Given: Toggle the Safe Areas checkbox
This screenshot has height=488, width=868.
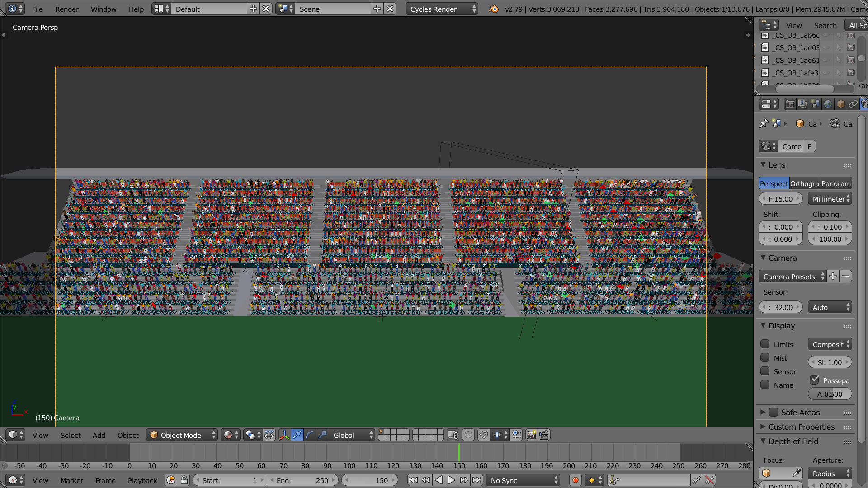Looking at the screenshot, I should (774, 412).
